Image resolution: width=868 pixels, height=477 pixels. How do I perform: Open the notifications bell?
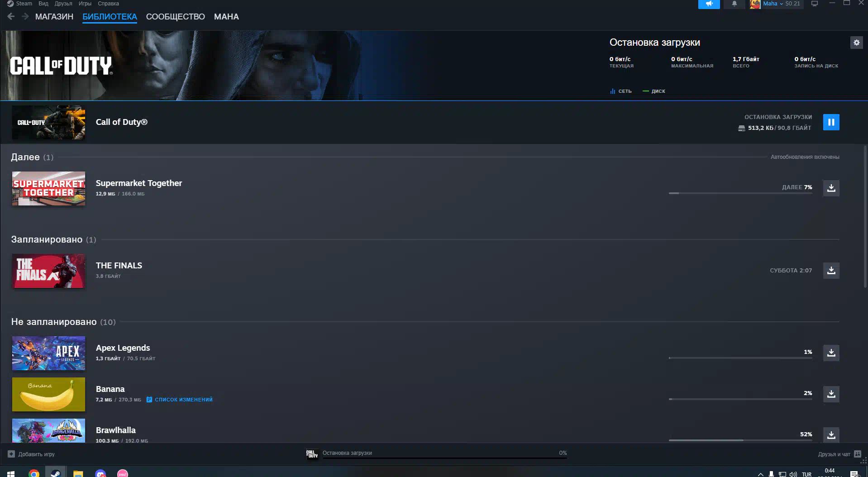(734, 4)
